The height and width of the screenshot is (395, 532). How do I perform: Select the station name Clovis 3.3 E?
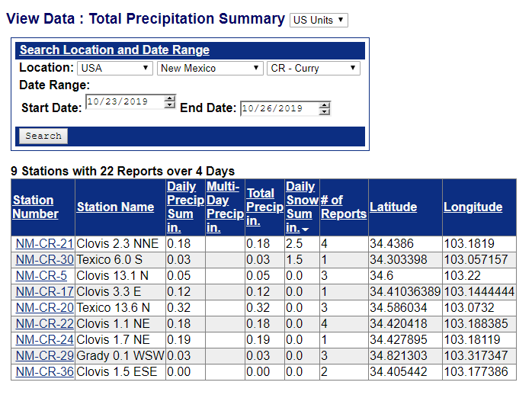[x=108, y=291]
